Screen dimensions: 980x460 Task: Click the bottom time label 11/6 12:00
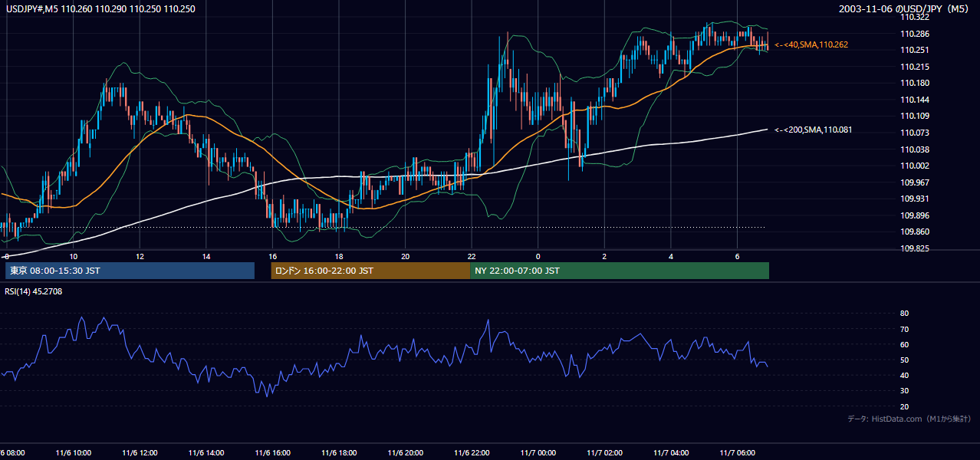coord(140,452)
